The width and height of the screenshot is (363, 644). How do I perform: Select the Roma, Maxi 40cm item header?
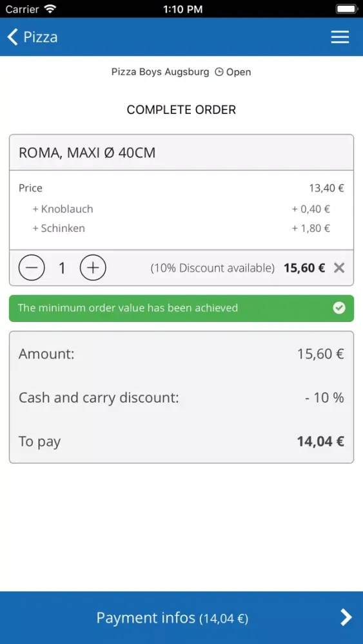(x=181, y=153)
